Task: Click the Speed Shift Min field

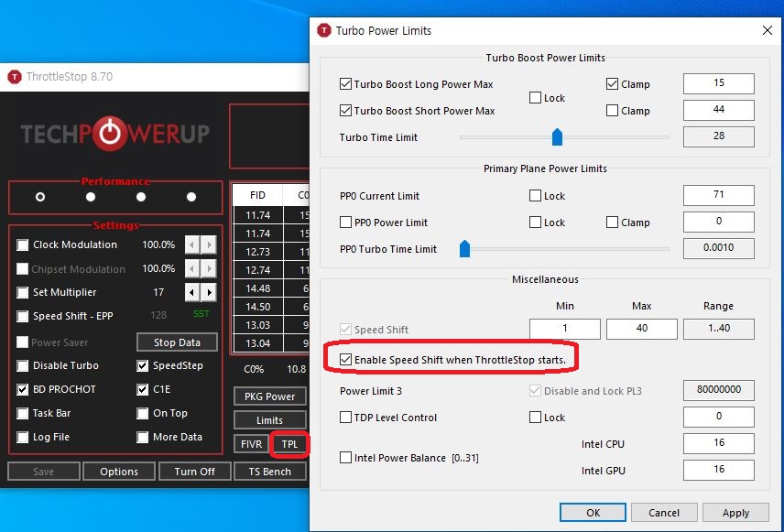Action: click(x=565, y=329)
